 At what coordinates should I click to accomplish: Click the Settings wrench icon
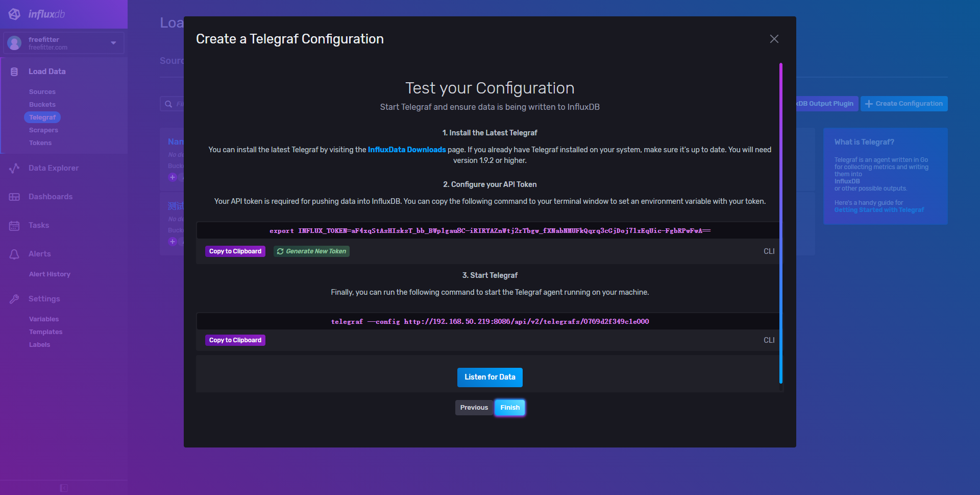pos(14,299)
